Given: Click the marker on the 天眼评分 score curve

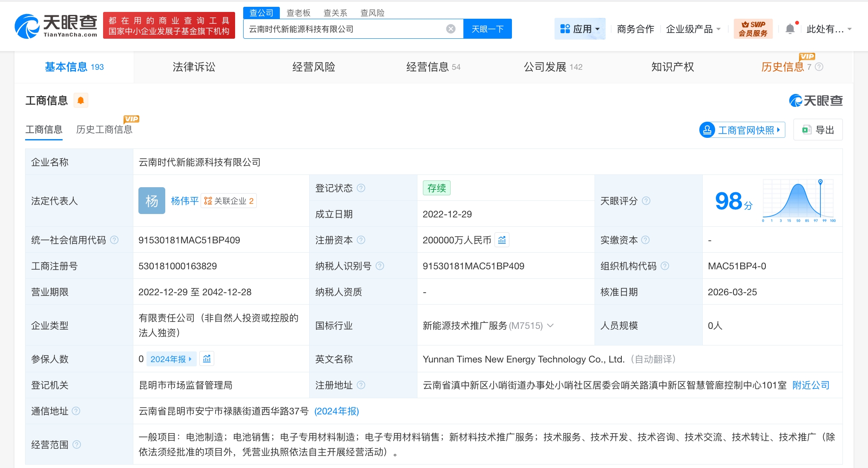Looking at the screenshot, I should pos(820,182).
